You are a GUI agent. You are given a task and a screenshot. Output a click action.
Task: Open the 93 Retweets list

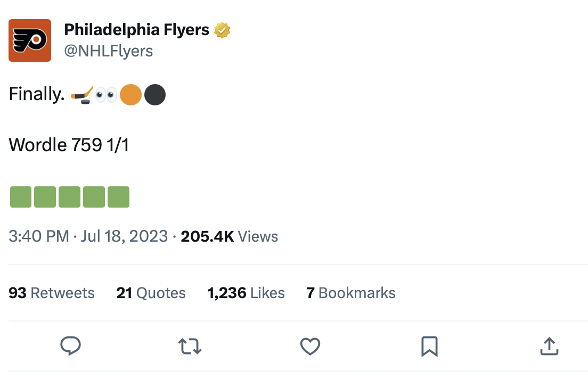click(52, 293)
